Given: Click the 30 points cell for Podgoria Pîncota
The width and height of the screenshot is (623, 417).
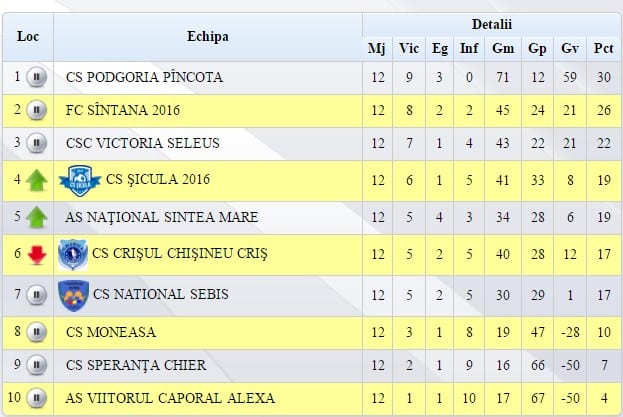Looking at the screenshot, I should coord(604,77).
